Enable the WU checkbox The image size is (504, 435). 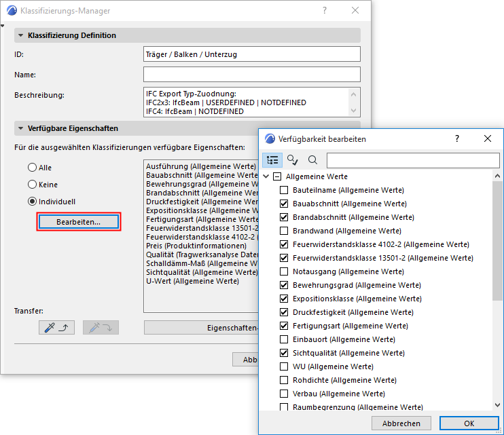pos(284,366)
